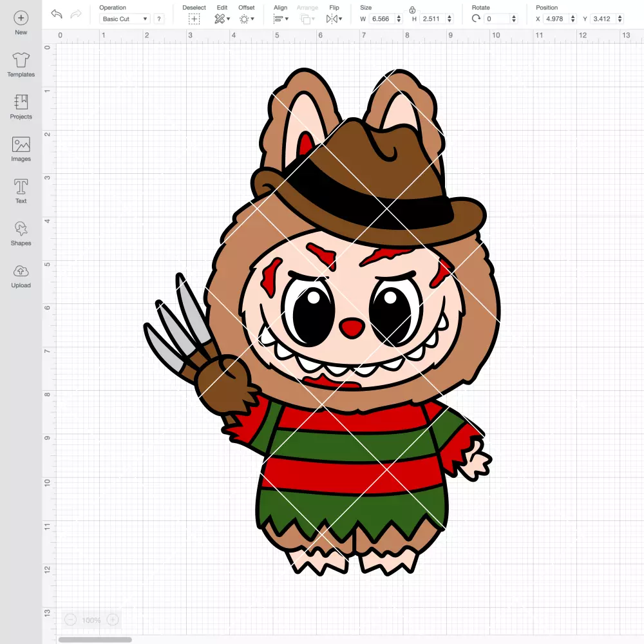The image size is (644, 644).
Task: Click the zoom out minus button
Action: coord(71,620)
